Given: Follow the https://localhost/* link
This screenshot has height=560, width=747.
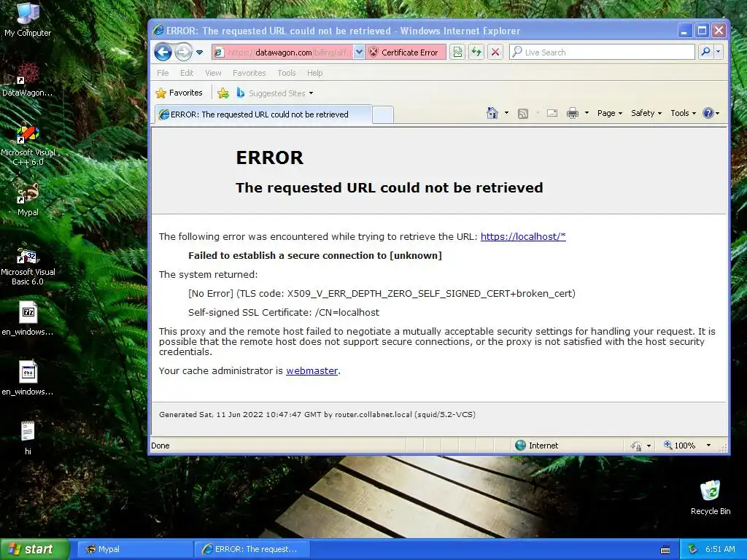Looking at the screenshot, I should (x=523, y=236).
